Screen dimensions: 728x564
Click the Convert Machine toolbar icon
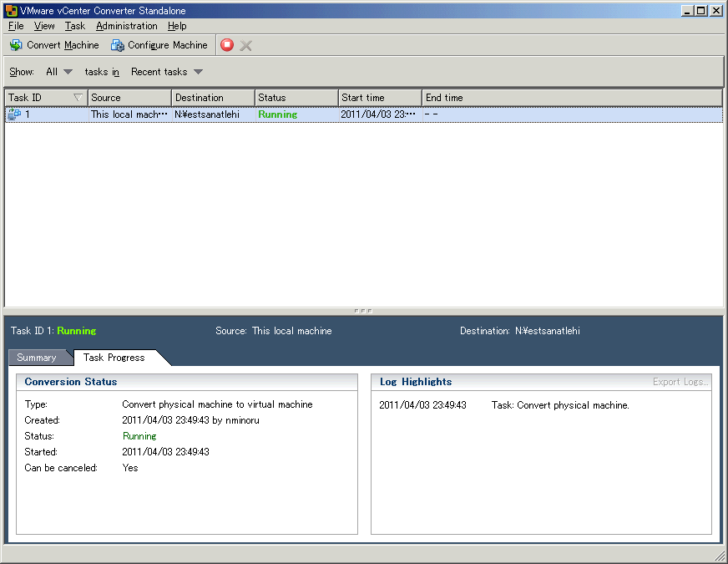tap(16, 45)
